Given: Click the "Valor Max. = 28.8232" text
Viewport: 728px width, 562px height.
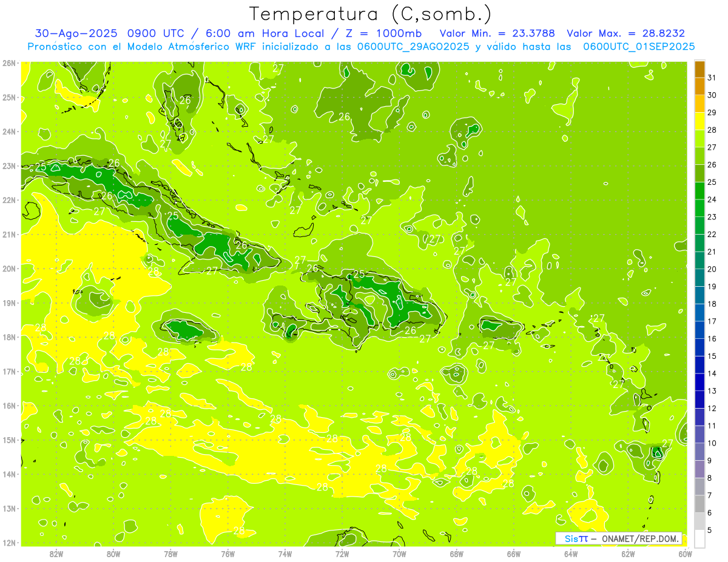Looking at the screenshot, I should pos(626,33).
